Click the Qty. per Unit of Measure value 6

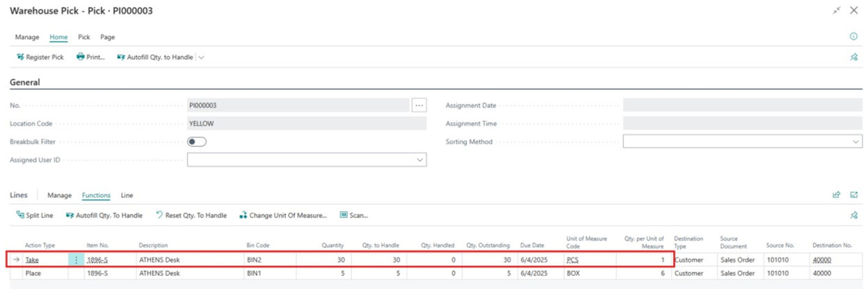click(x=662, y=273)
